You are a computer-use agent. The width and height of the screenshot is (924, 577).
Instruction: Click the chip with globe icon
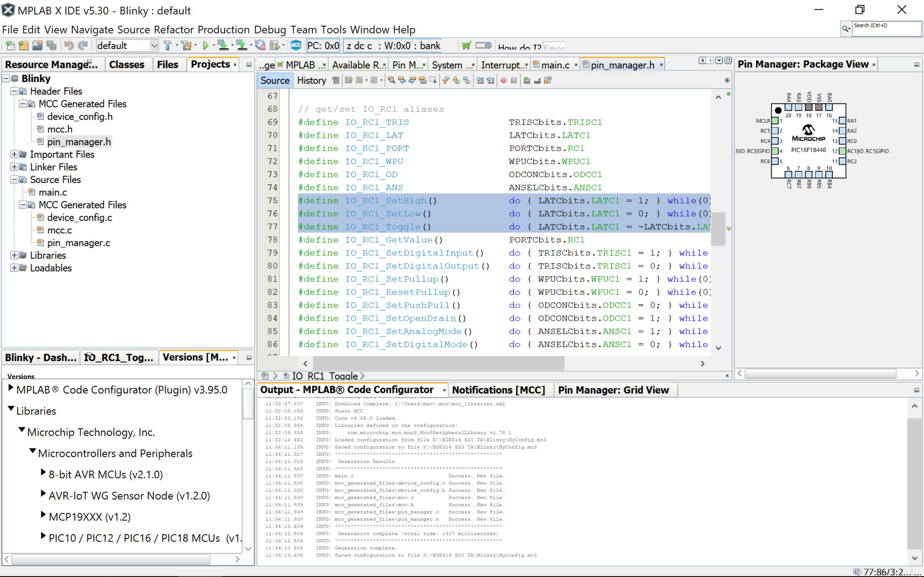click(x=483, y=46)
